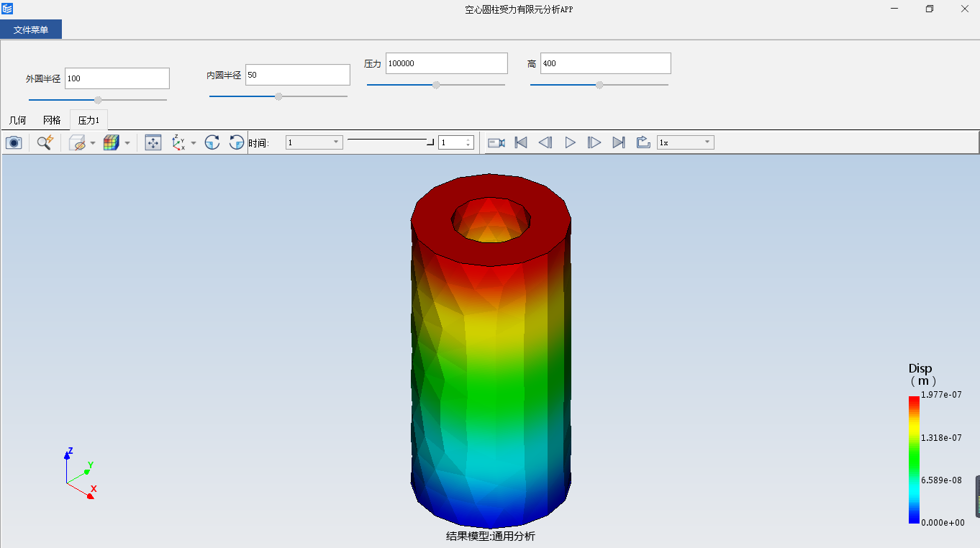Click the XYZ coordinate triad
Screen dimensions: 980x548
click(79, 473)
